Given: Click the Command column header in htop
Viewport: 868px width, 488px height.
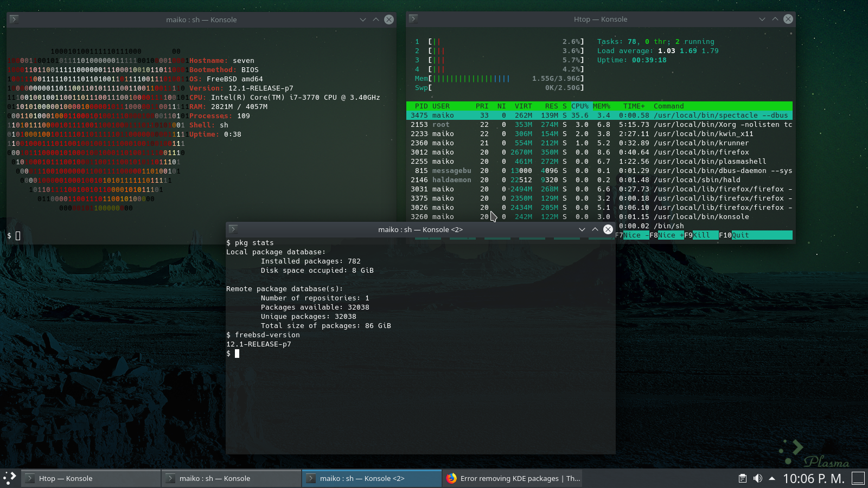Looking at the screenshot, I should point(669,106).
